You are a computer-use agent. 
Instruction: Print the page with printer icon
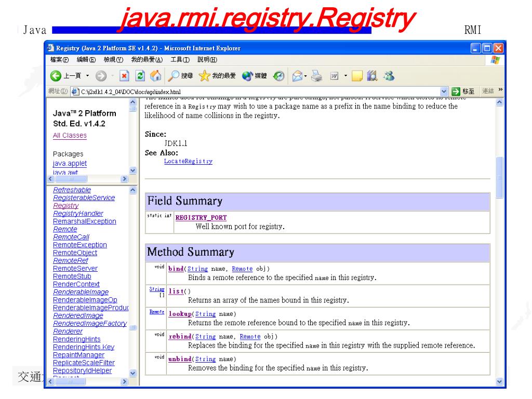pyautogui.click(x=316, y=76)
